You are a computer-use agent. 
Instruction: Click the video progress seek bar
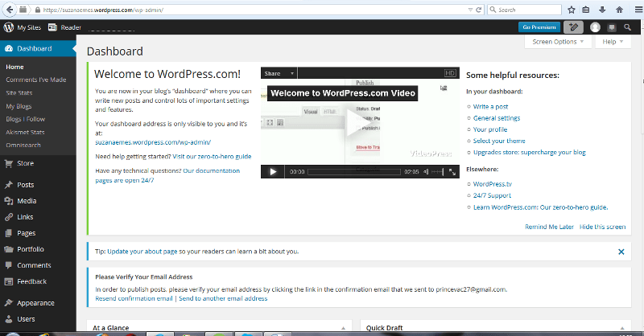(x=354, y=172)
